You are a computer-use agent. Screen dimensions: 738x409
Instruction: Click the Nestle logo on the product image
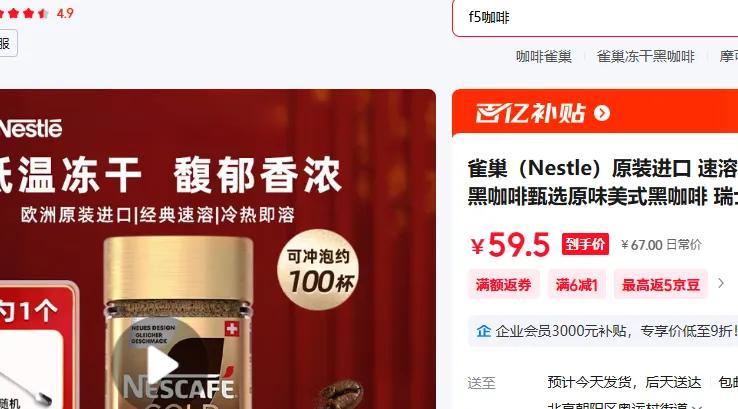pos(30,128)
